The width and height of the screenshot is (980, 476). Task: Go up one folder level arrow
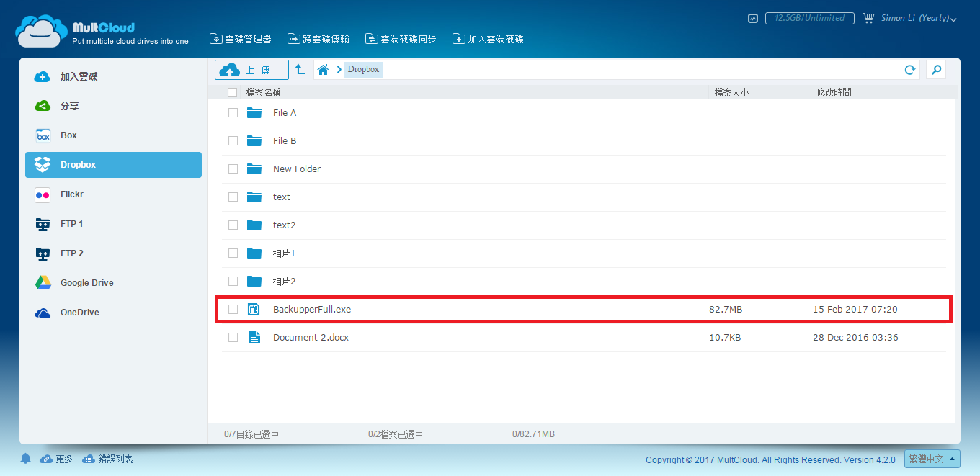(x=300, y=70)
